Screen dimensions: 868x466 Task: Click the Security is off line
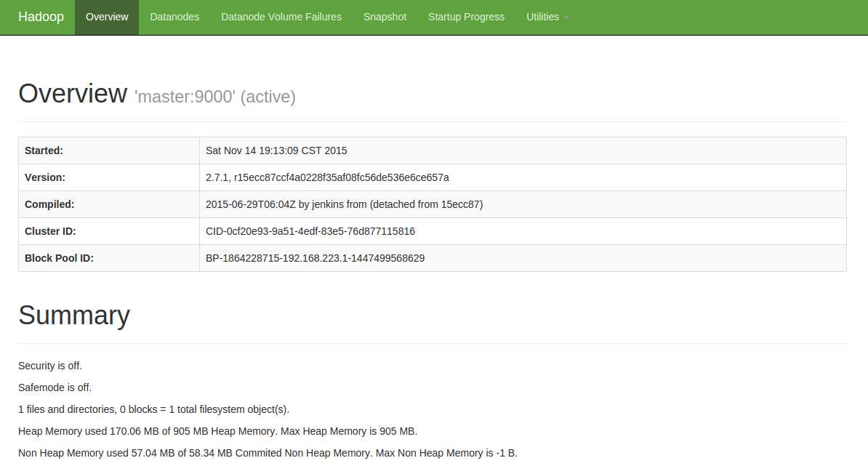pos(50,366)
